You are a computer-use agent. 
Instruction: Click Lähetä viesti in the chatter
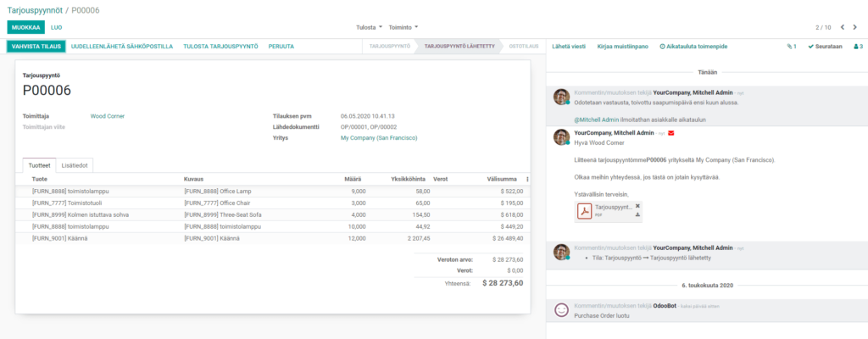tap(569, 47)
